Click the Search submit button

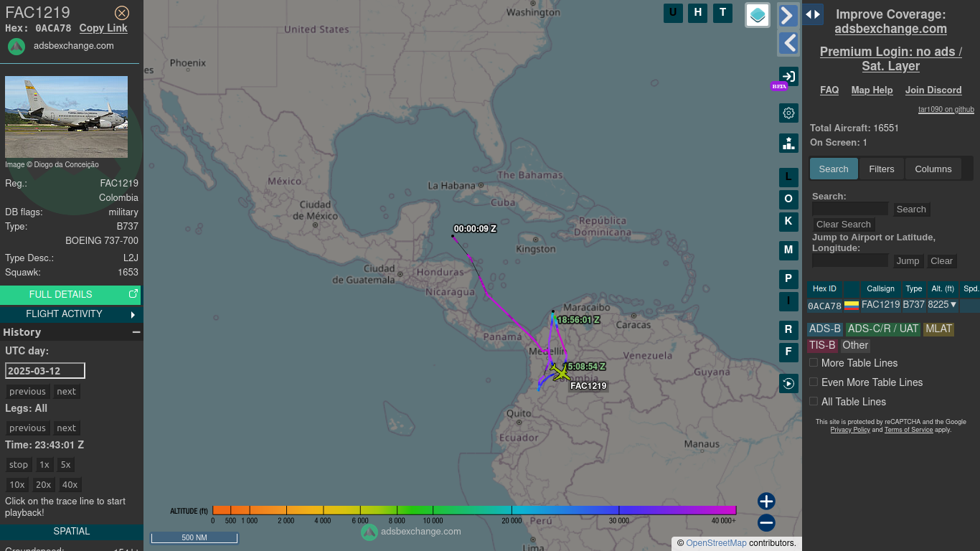click(x=911, y=209)
